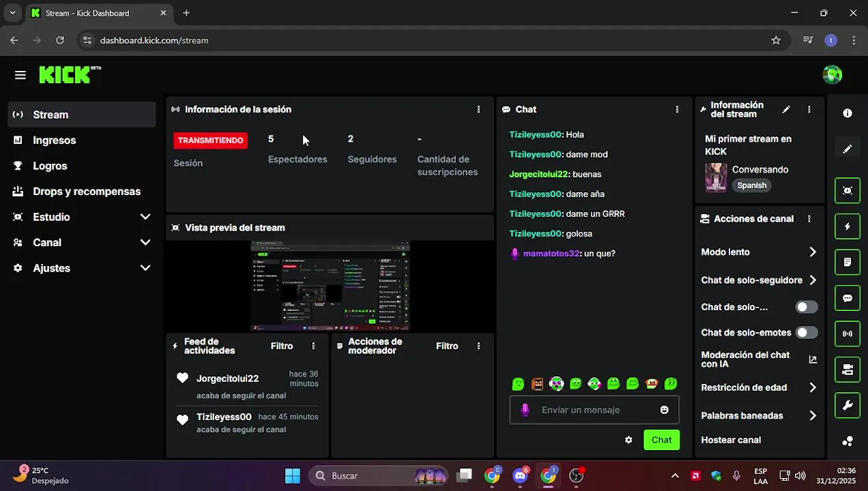This screenshot has width=868, height=491.
Task: Click the pencil edit icon in right sidebar
Action: 848,149
